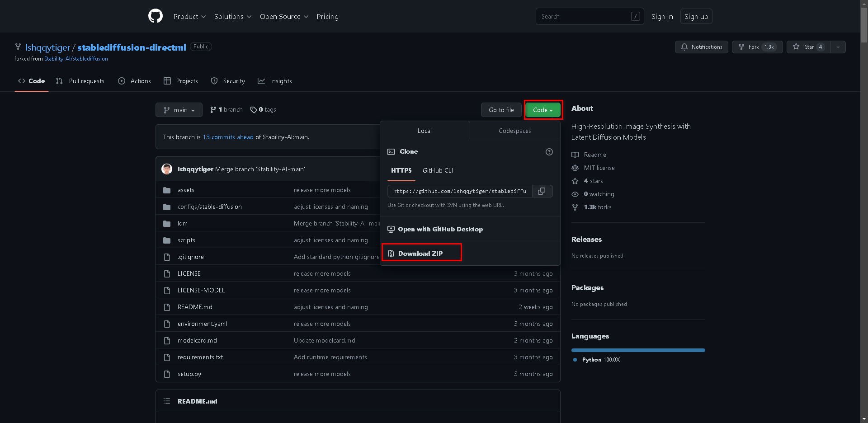Switch to the Pull requests tab
This screenshot has height=423, width=868.
(x=80, y=81)
